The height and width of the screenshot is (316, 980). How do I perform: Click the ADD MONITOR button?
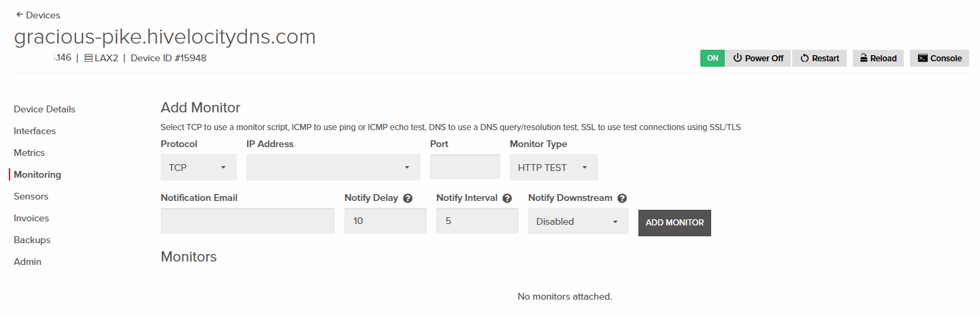[674, 223]
